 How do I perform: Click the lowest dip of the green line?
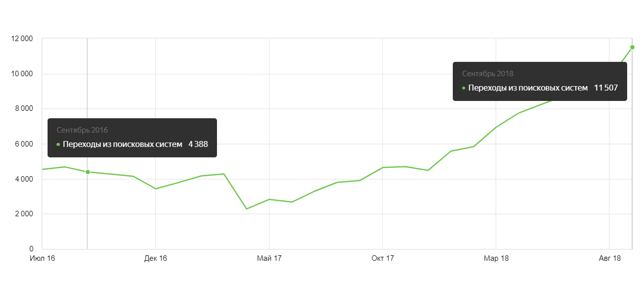click(x=247, y=209)
